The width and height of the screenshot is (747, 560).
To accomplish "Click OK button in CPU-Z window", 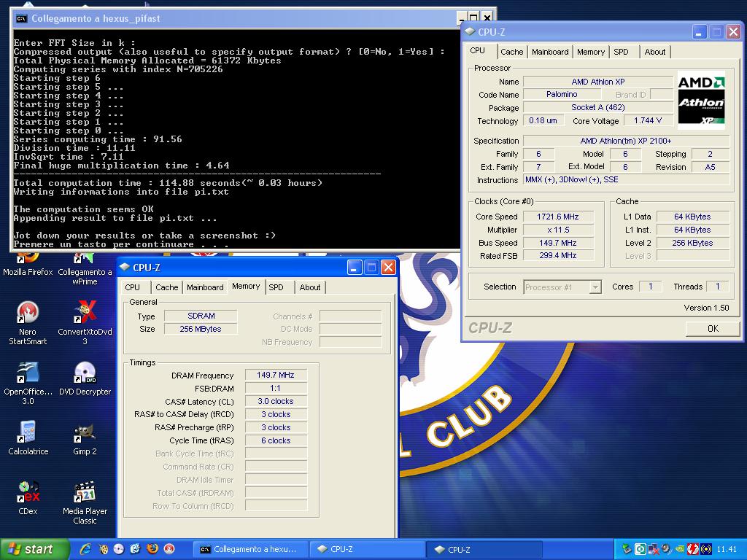I will pyautogui.click(x=713, y=329).
